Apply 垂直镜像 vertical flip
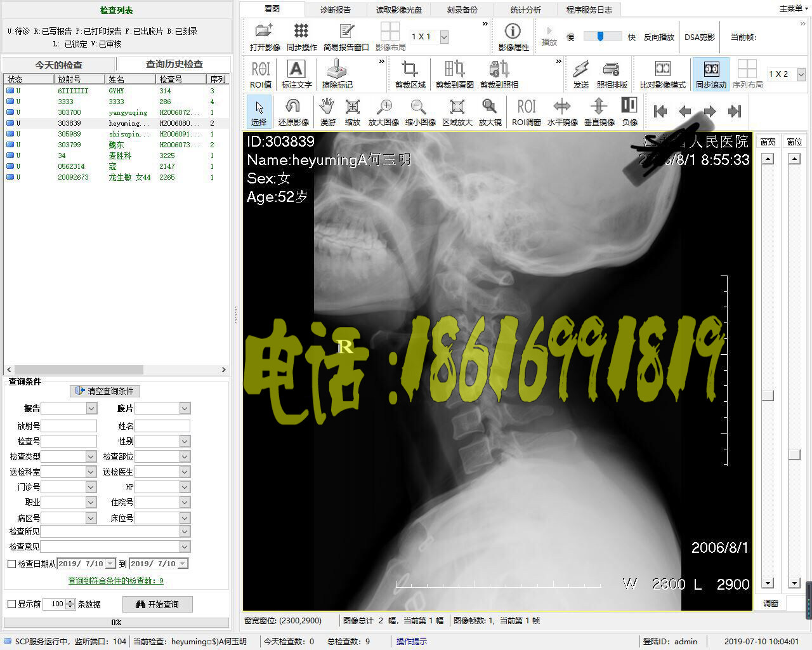Screen dimensions: 812x650 pos(599,112)
